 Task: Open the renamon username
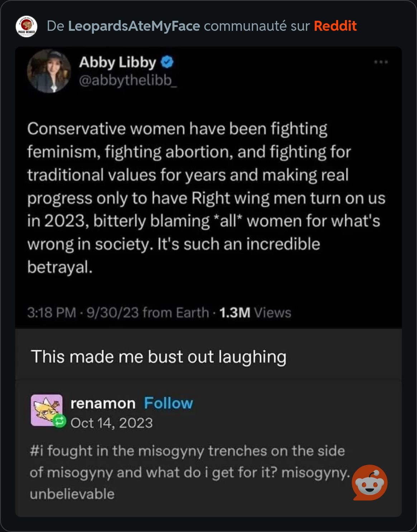click(x=103, y=403)
